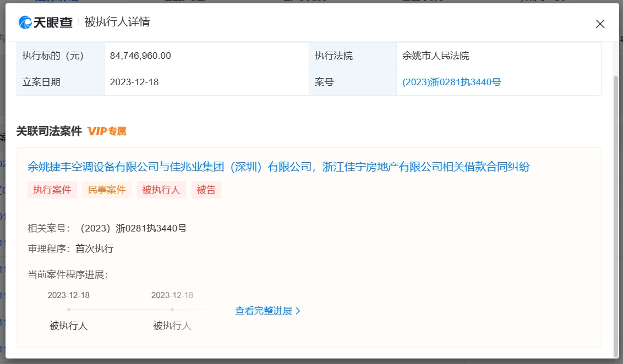623x364 pixels.
Task: Click the 被执行人 red tag
Action: 161,190
